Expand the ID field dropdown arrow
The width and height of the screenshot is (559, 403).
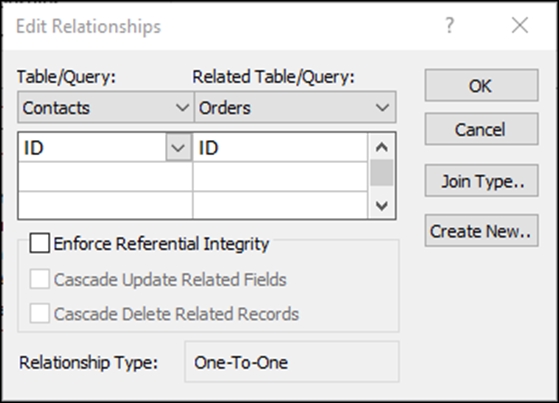coord(178,147)
